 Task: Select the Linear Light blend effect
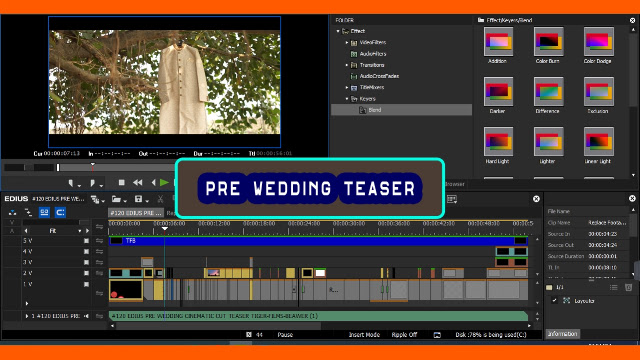point(598,142)
